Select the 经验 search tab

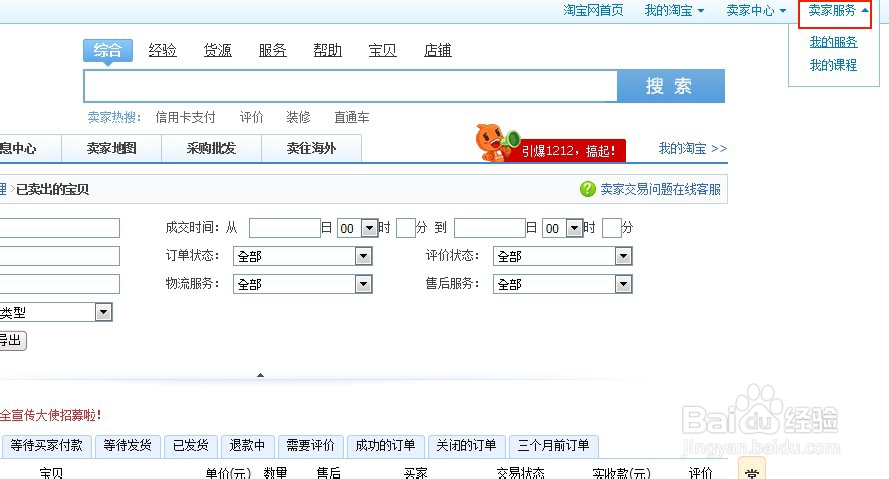pos(163,50)
